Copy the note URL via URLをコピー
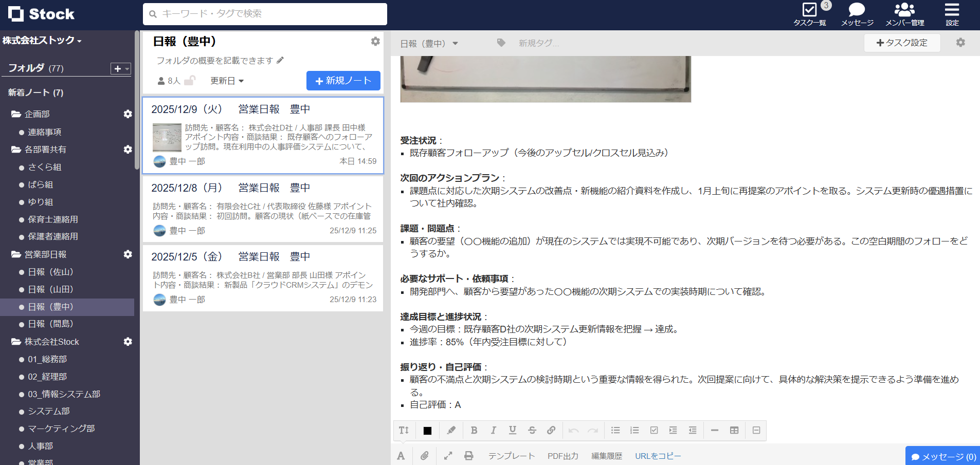The width and height of the screenshot is (980, 465). [658, 456]
